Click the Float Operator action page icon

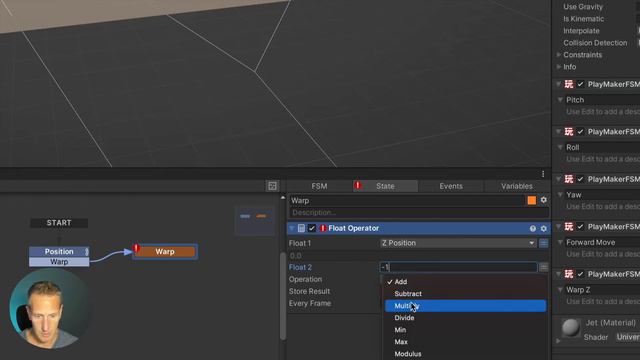[x=301, y=228]
